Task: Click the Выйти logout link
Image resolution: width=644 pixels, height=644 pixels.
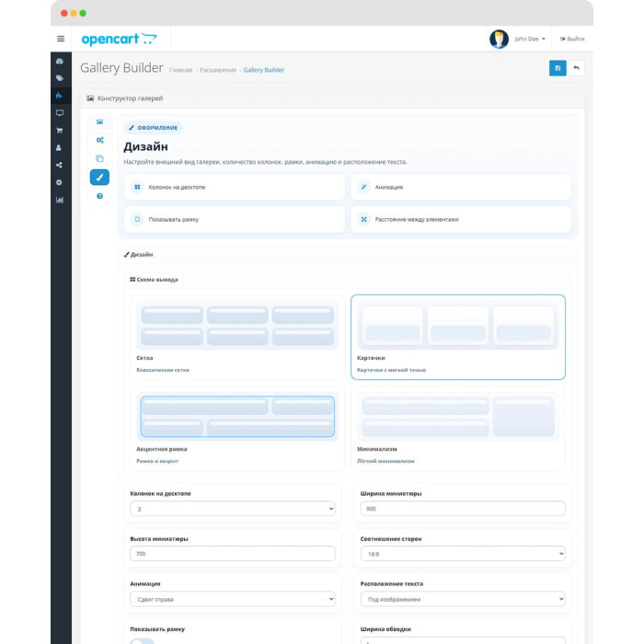Action: coord(572,39)
